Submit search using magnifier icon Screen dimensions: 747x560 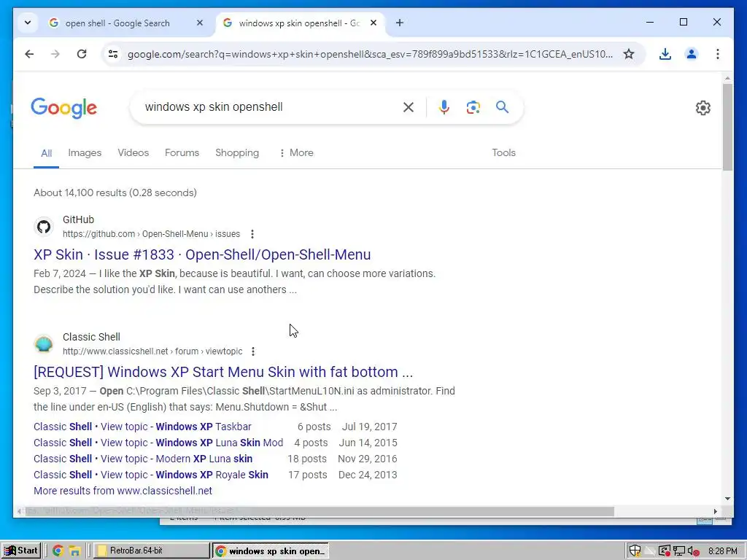pyautogui.click(x=502, y=107)
